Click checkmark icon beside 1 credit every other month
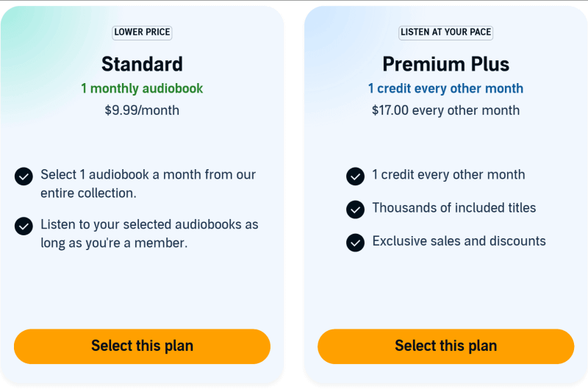The image size is (588, 389). [x=355, y=176]
